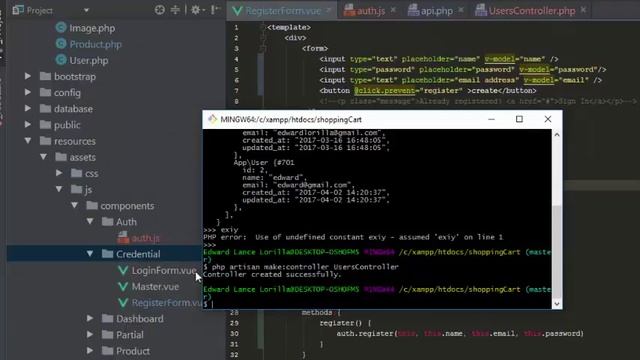Click the Vue icon beside LoginForm.vue
This screenshot has width=640, height=360.
point(123,270)
